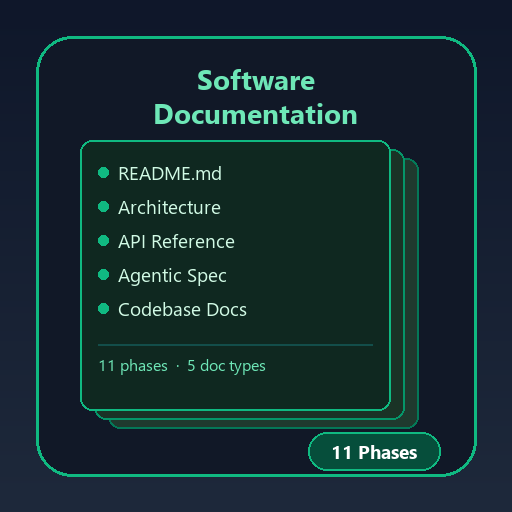Click the '5 doc types' footer text
Viewport: 512px width, 512px height.
click(x=226, y=366)
